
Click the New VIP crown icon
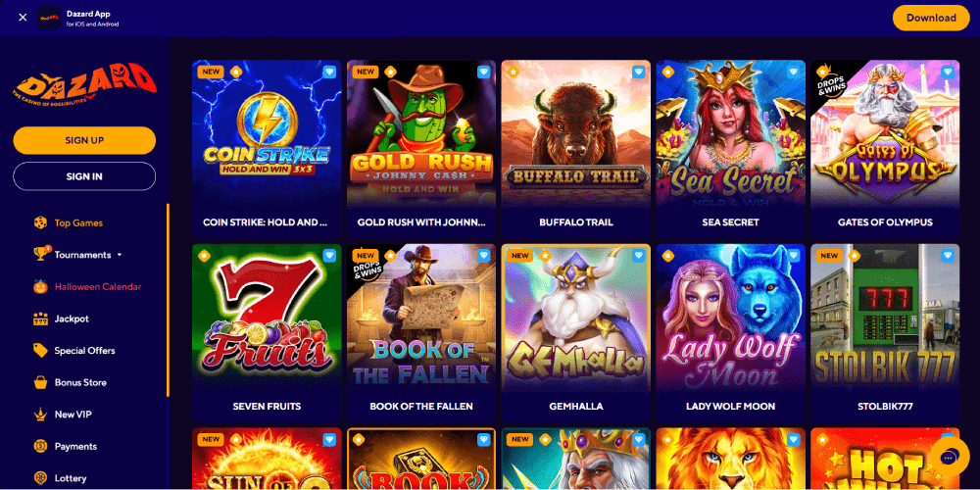pos(40,414)
